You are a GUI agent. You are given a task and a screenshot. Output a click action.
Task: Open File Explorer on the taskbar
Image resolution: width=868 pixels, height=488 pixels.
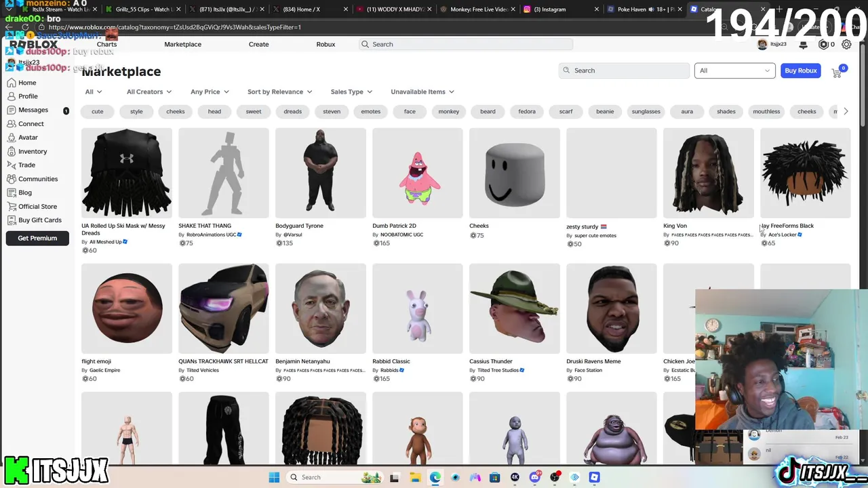tap(415, 477)
